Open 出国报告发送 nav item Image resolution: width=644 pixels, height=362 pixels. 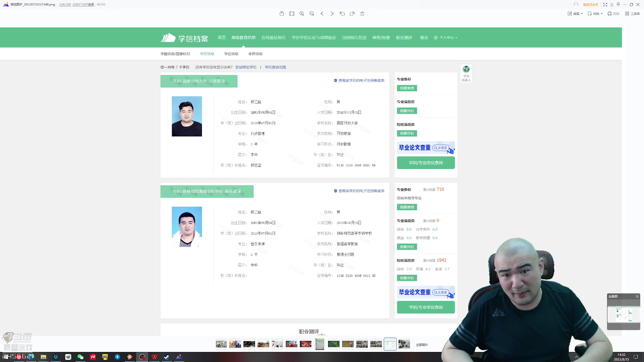coord(354,38)
